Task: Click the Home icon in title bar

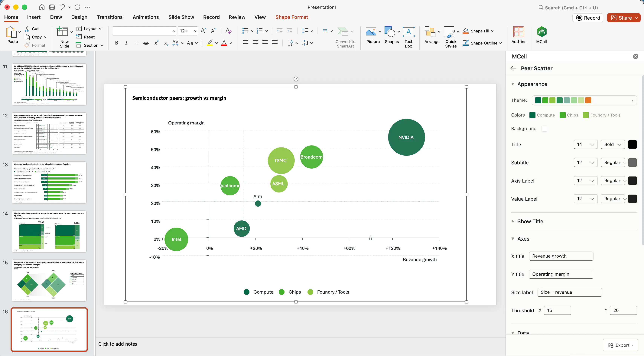Action: tap(42, 7)
